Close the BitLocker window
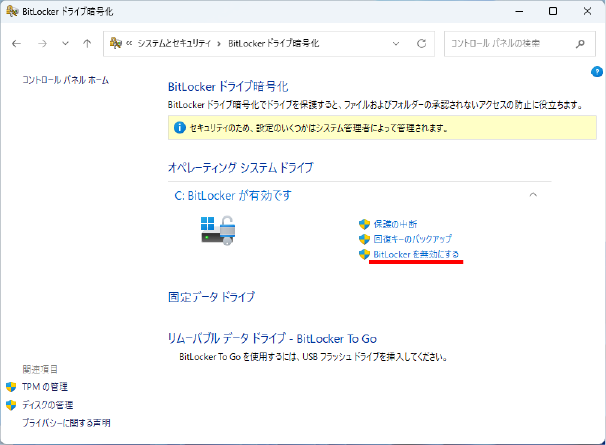606x445 pixels. 587,11
